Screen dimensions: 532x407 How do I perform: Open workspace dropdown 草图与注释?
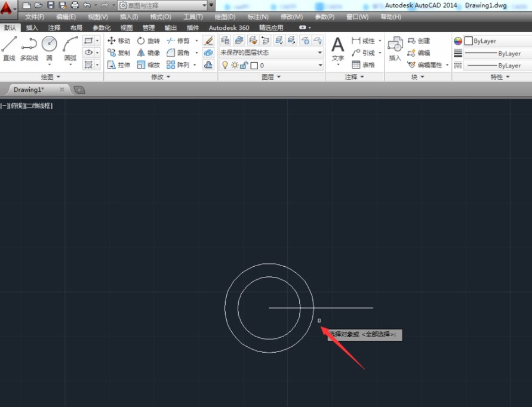click(x=162, y=5)
